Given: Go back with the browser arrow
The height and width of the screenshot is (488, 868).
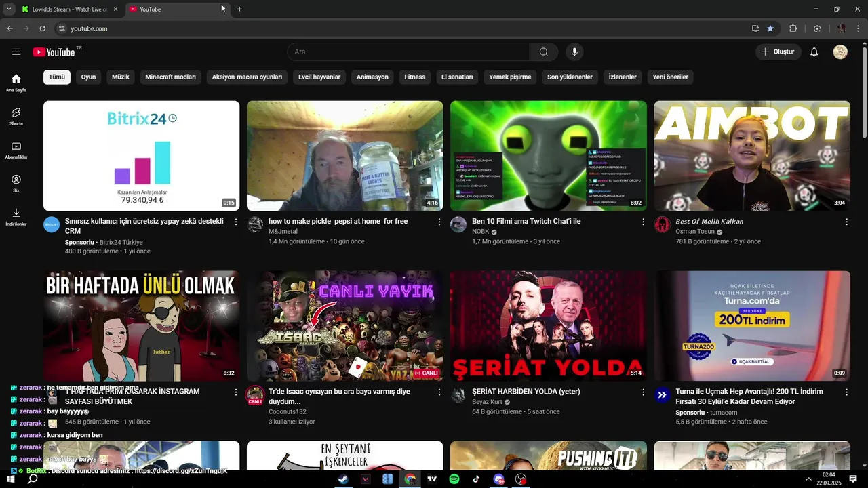Looking at the screenshot, I should 9,28.
